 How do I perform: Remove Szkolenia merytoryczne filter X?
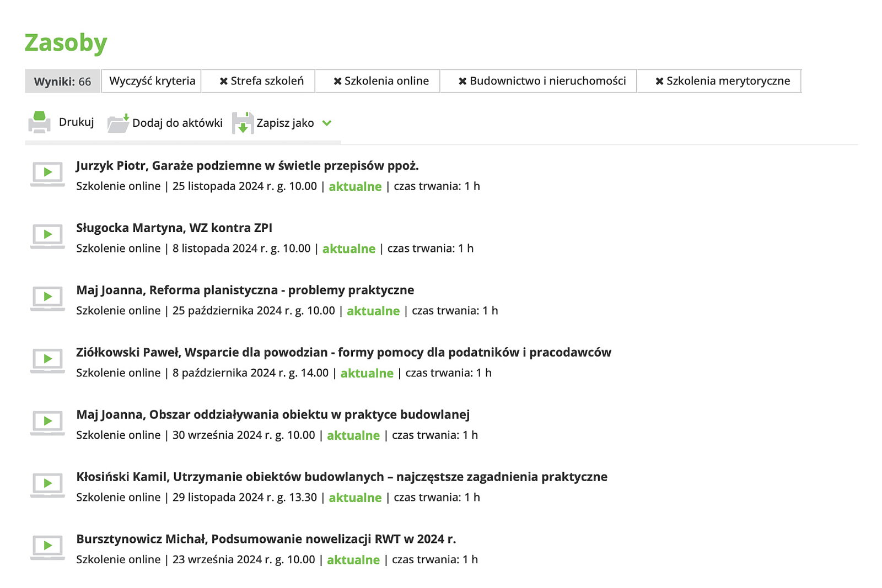[x=659, y=82]
